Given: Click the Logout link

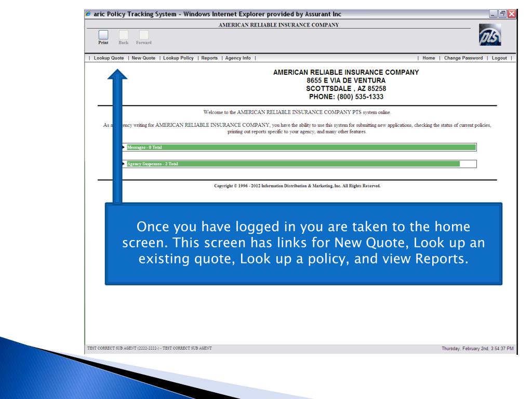Looking at the screenshot, I should (499, 58).
